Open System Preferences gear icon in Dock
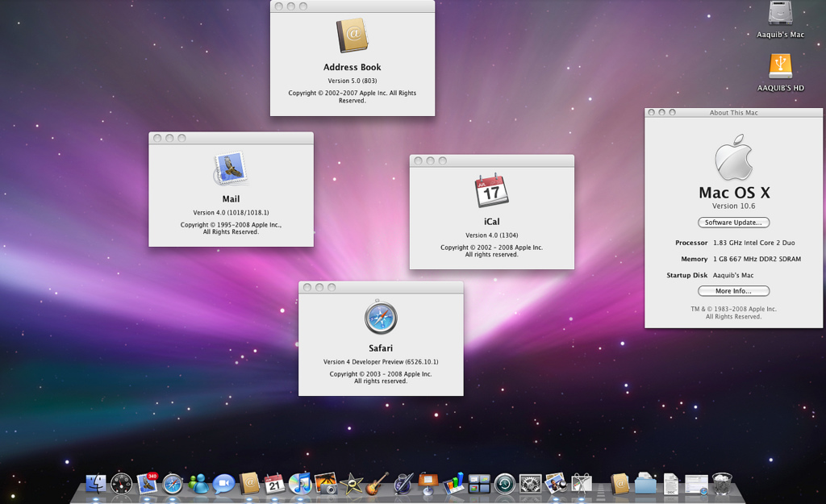This screenshot has width=826, height=504. (530, 484)
